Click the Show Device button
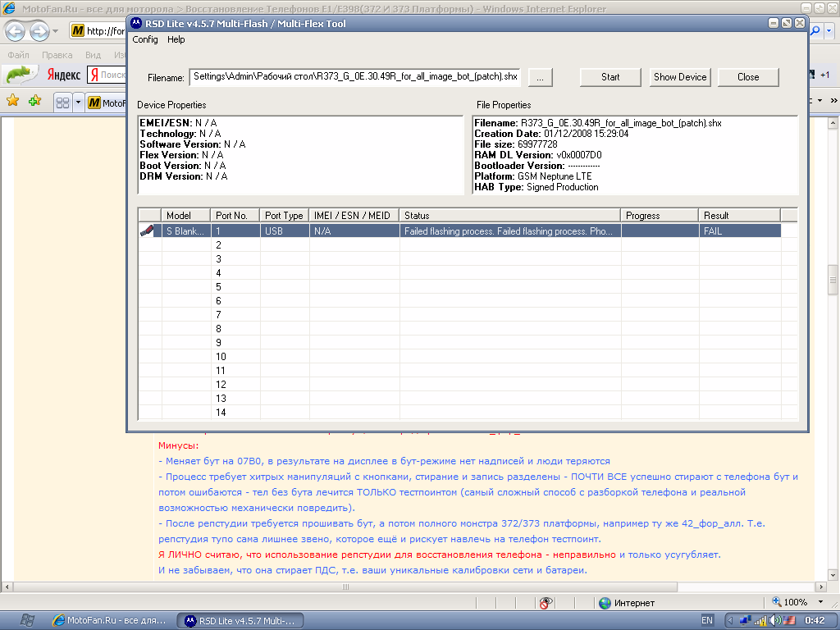 click(x=680, y=77)
